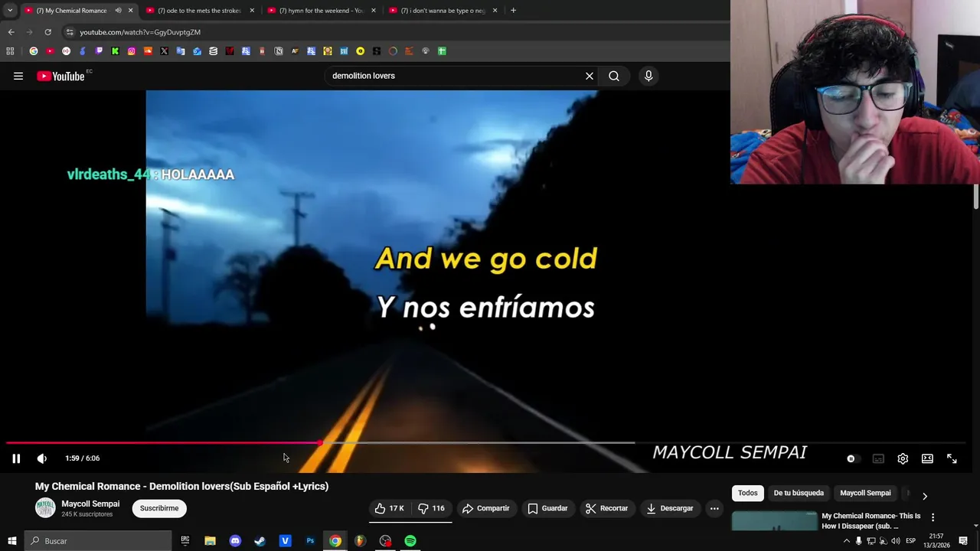Toggle subtitles (CC) in the player
980x551 pixels.
(878, 458)
